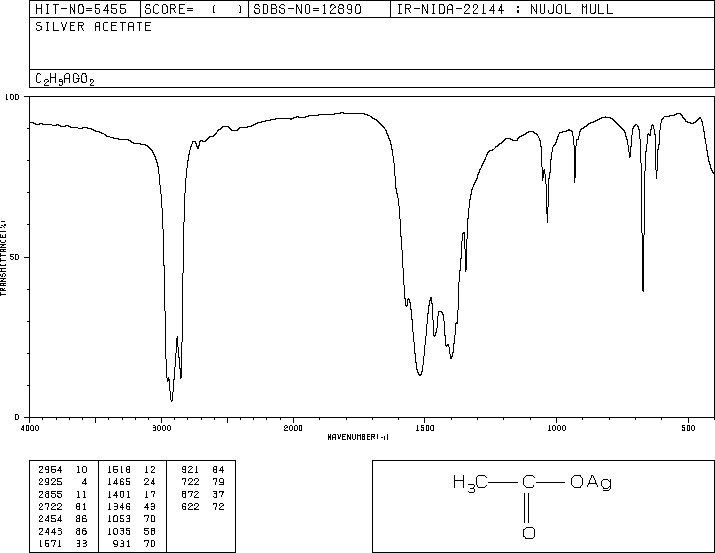Click the central C atom in structure

tap(528, 482)
